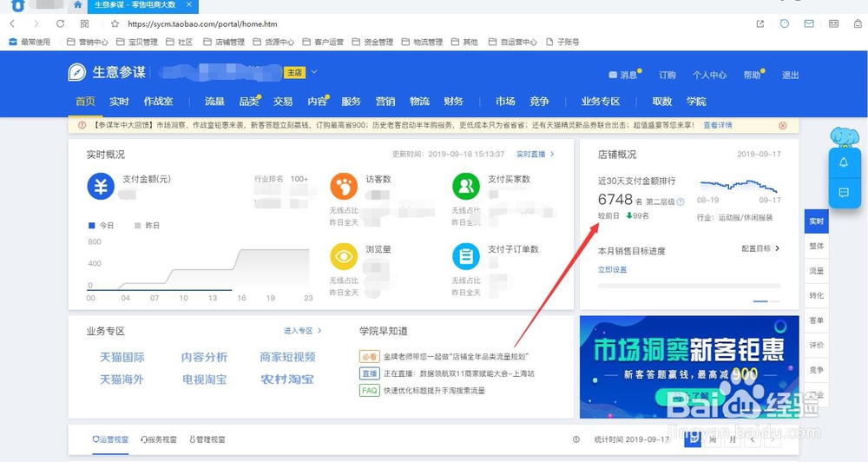The image size is (868, 462).
Task: Select the 学院 navigation tab
Action: [696, 102]
